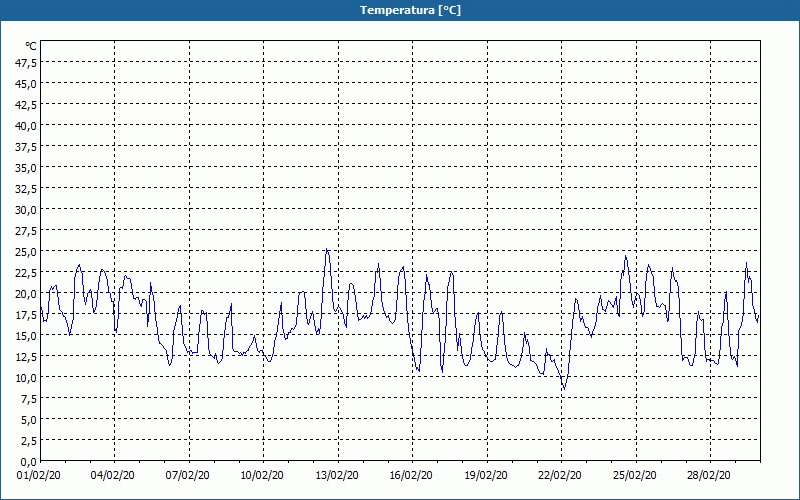Screen dimensions: 800x500
Task: Select the 27,5 y-axis label
Action: 26,231
